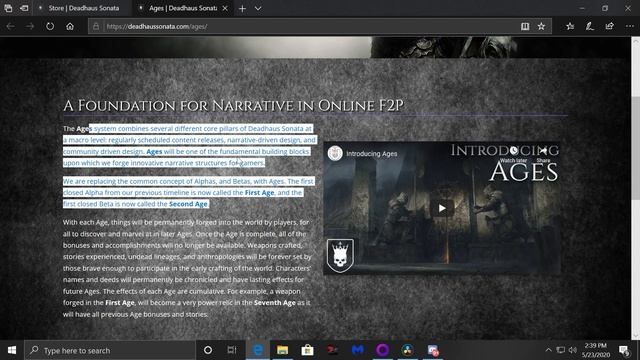Open Cortana circle icon
This screenshot has width=640, height=360.
208,350
